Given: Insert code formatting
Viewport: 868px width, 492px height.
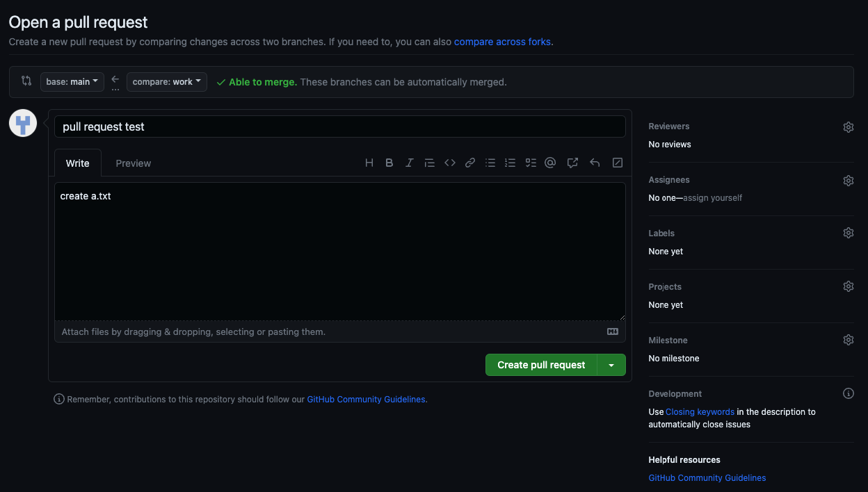Looking at the screenshot, I should pyautogui.click(x=450, y=163).
